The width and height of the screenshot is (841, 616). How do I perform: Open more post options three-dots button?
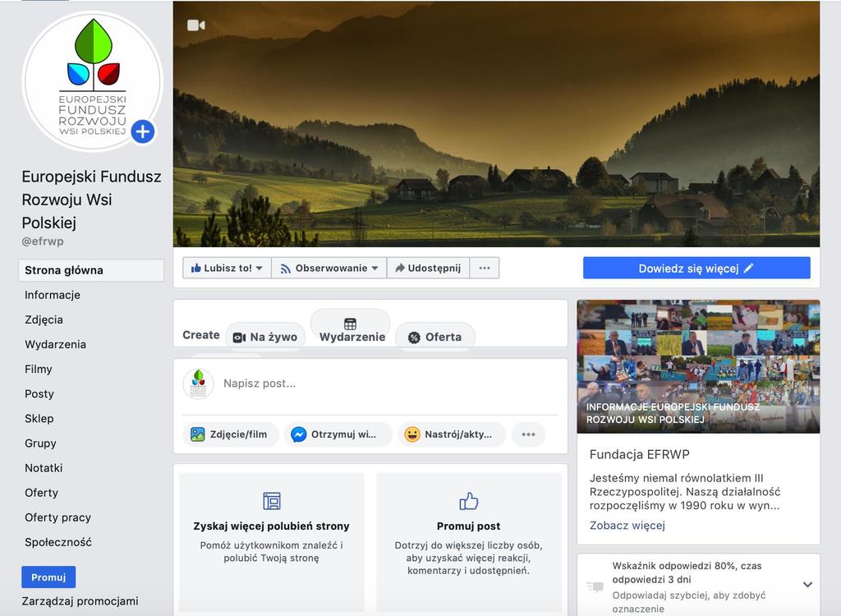click(528, 434)
